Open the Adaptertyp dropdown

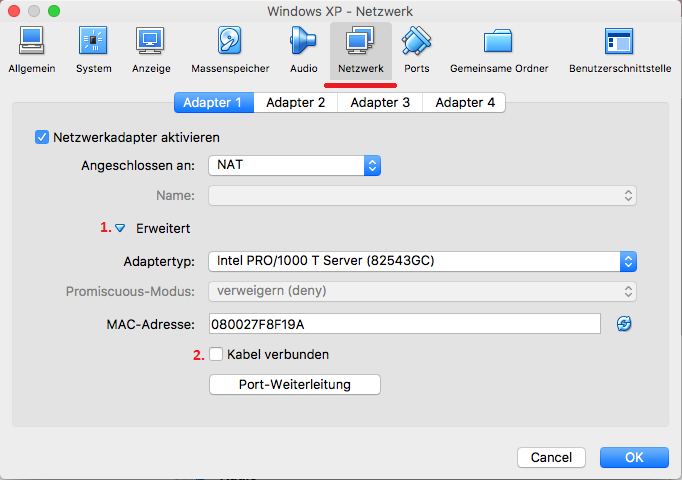tap(422, 261)
